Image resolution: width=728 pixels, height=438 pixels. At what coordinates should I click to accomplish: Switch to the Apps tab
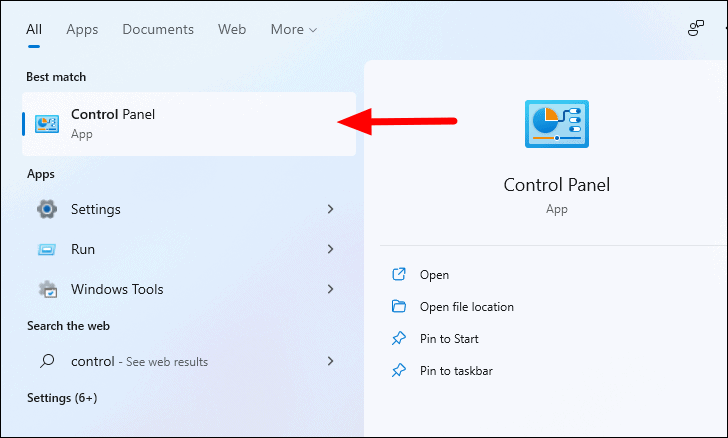(82, 29)
